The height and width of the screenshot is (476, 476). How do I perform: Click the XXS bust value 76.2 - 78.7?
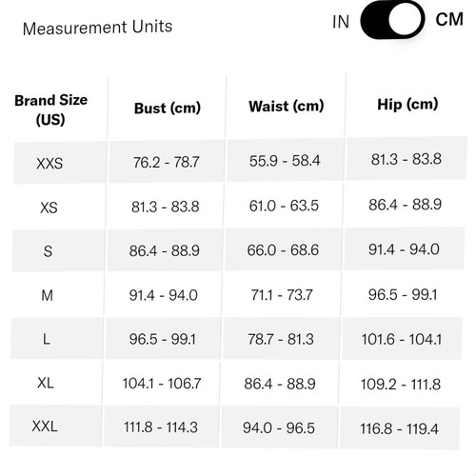pyautogui.click(x=166, y=163)
